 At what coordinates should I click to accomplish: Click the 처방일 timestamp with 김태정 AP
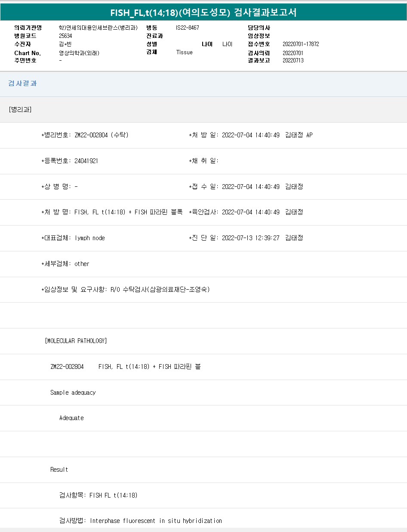[x=251, y=135]
